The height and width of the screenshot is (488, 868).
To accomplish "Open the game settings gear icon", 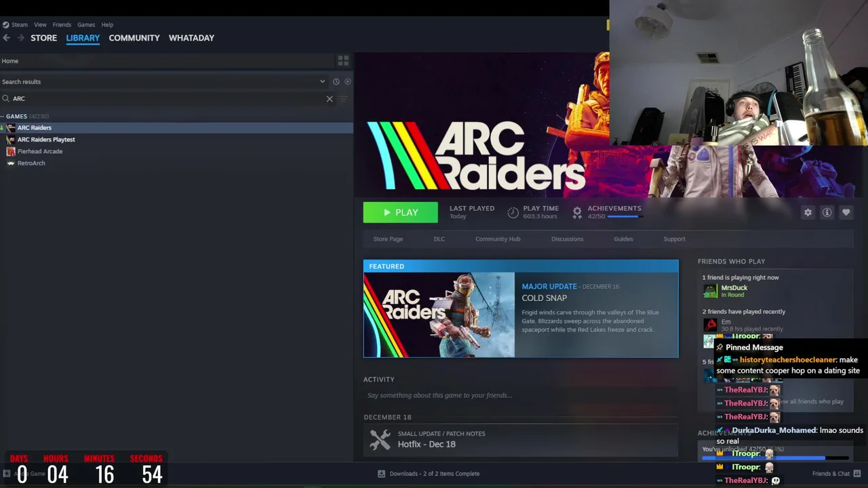I will pyautogui.click(x=808, y=212).
